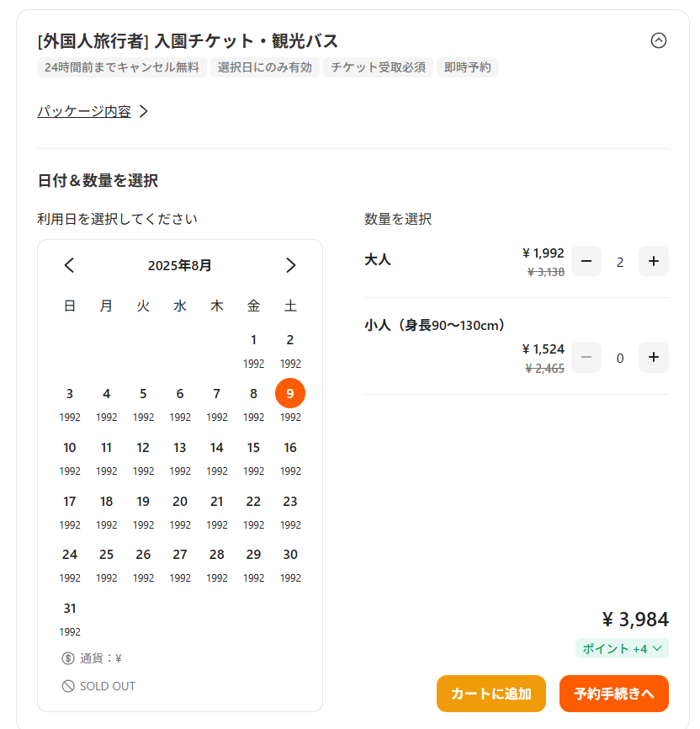Screen dimensions: 700x729
Task: Go to previous month in calendar
Action: click(x=70, y=266)
